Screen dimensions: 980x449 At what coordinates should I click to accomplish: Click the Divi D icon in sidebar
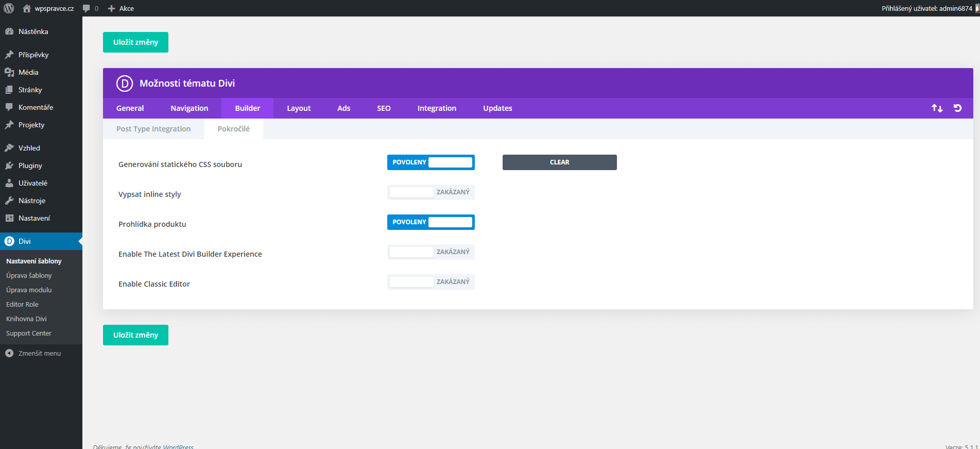point(9,241)
